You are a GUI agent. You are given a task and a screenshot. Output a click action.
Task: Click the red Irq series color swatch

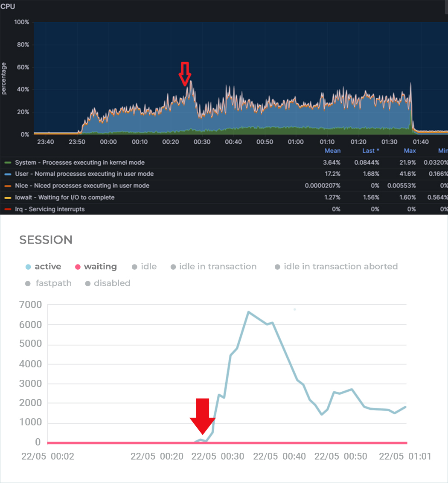(x=8, y=209)
